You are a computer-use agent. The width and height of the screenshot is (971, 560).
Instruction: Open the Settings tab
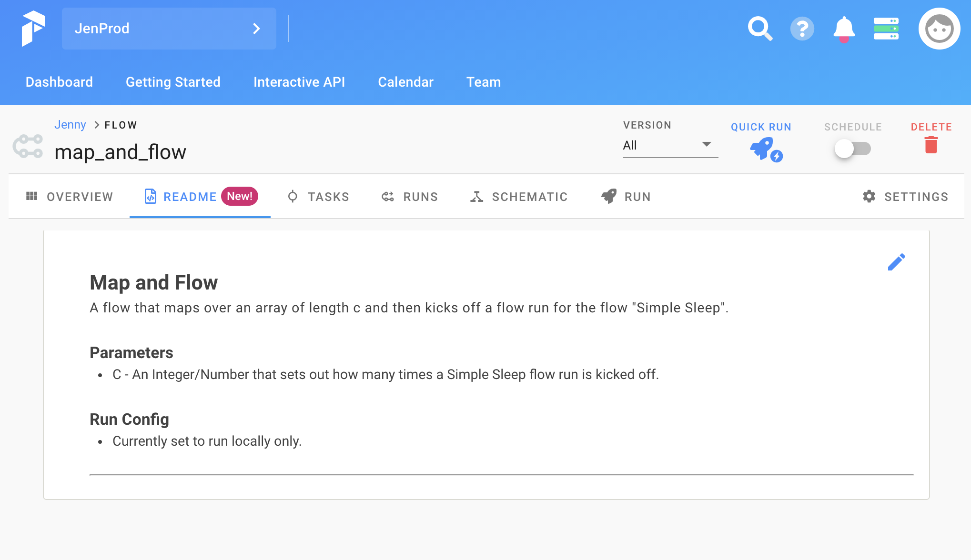tap(905, 197)
